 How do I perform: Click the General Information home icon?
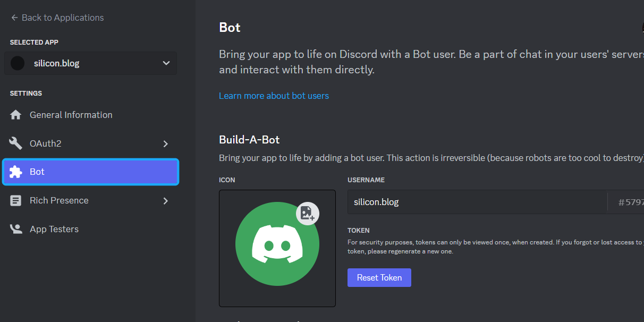tap(16, 115)
